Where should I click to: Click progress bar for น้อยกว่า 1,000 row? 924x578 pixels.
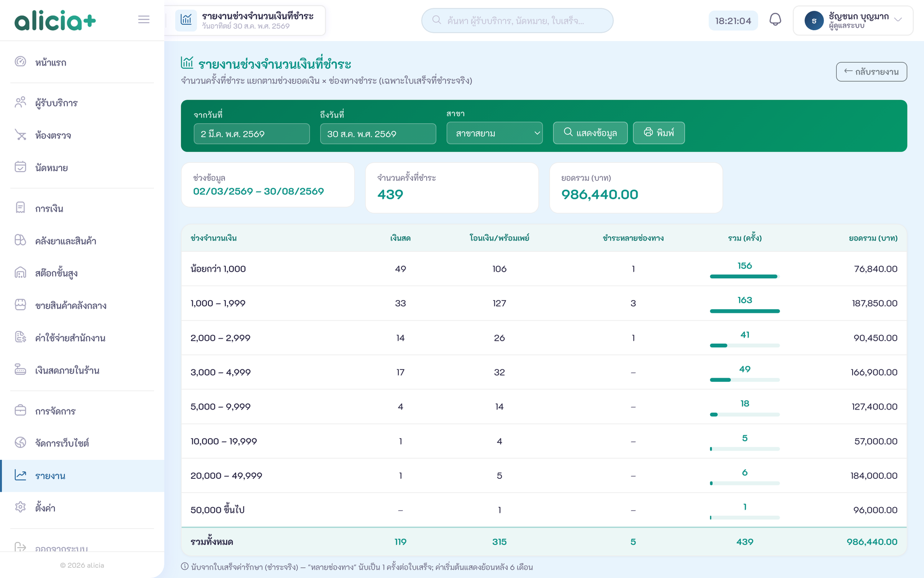(x=744, y=276)
